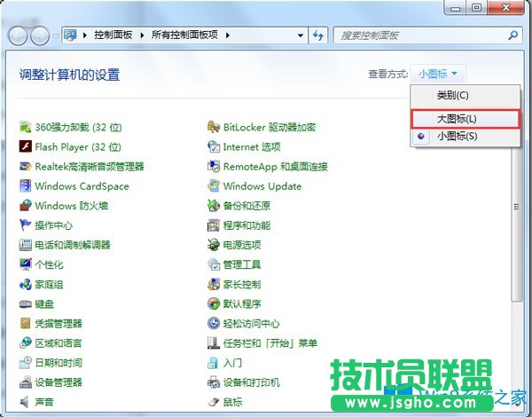
Task: Click the 任务栏和「开始」菜单 icon
Action: click(214, 343)
